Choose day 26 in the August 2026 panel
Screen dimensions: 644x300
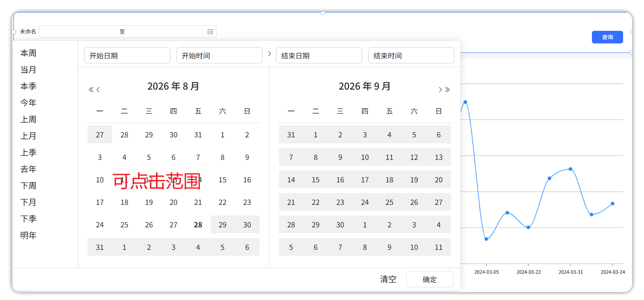(149, 225)
